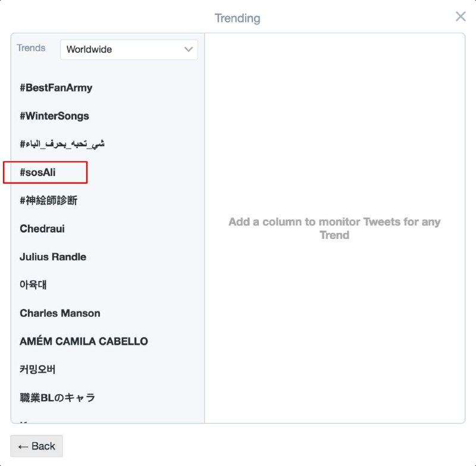Select the Julius Randle trend
The image size is (476, 466).
point(53,257)
